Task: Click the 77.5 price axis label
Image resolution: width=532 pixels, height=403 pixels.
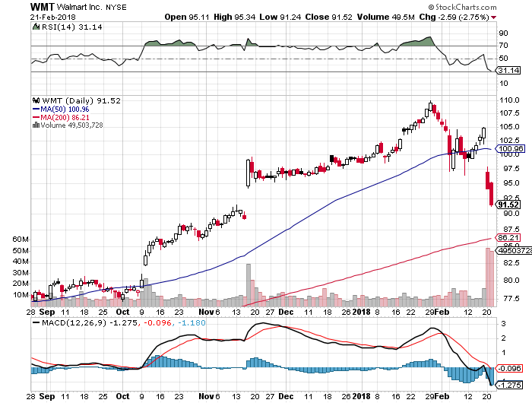Action: [x=511, y=298]
